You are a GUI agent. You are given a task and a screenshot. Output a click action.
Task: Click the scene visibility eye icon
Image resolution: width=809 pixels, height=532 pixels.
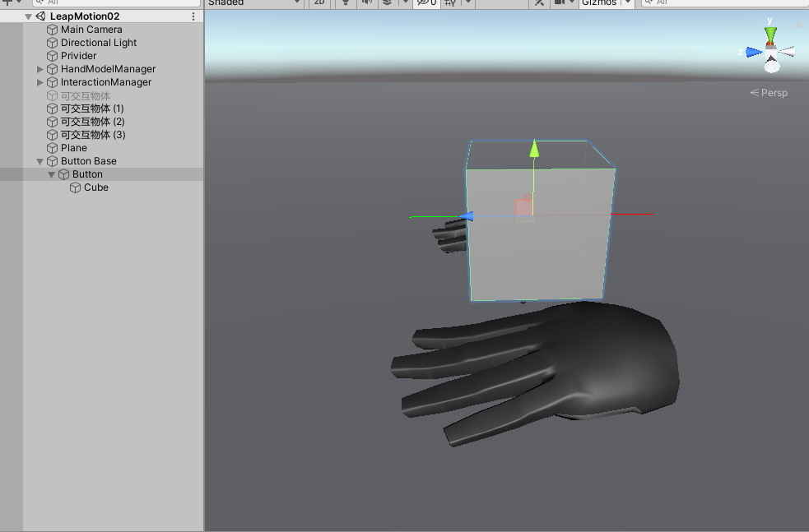tap(422, 3)
